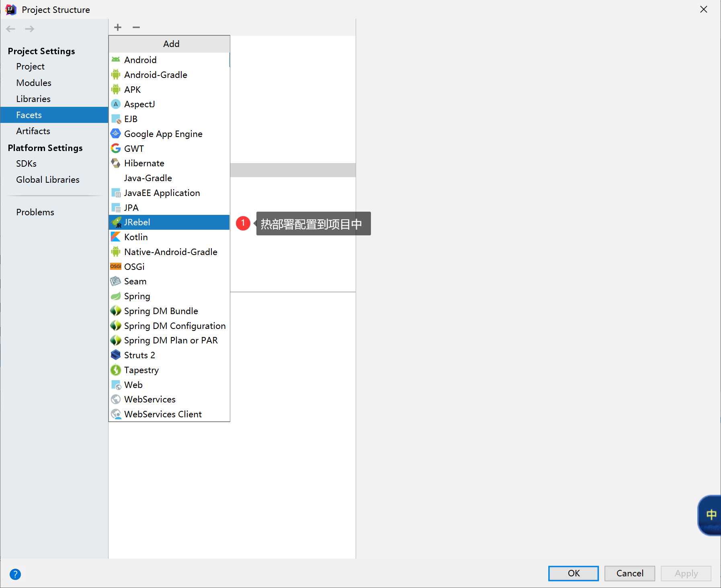The height and width of the screenshot is (588, 721).
Task: Click the OSGi orange icon
Action: (x=116, y=266)
